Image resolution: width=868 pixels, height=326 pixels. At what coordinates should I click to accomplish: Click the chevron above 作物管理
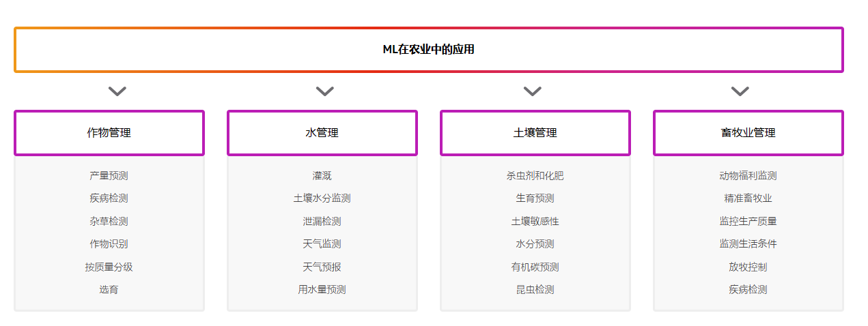tap(117, 91)
